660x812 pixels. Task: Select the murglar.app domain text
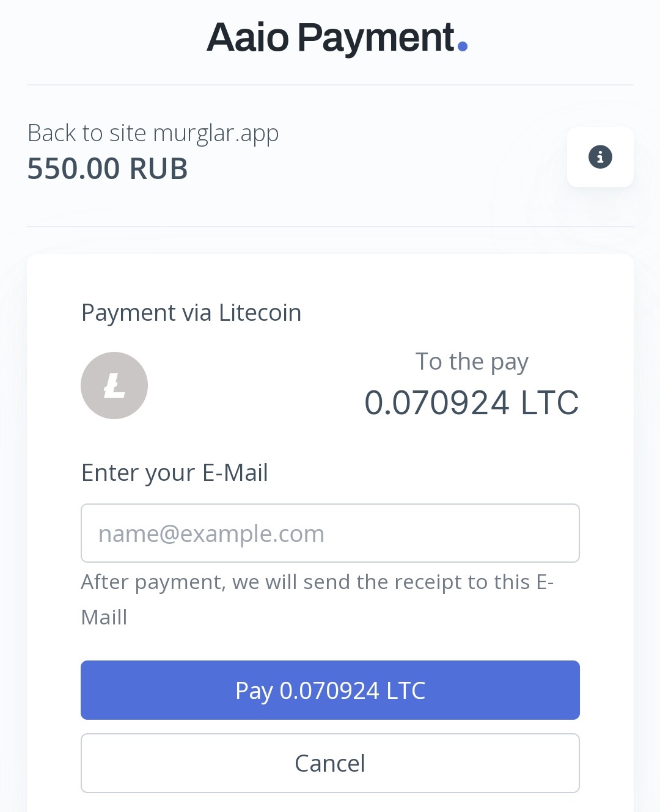tap(216, 133)
